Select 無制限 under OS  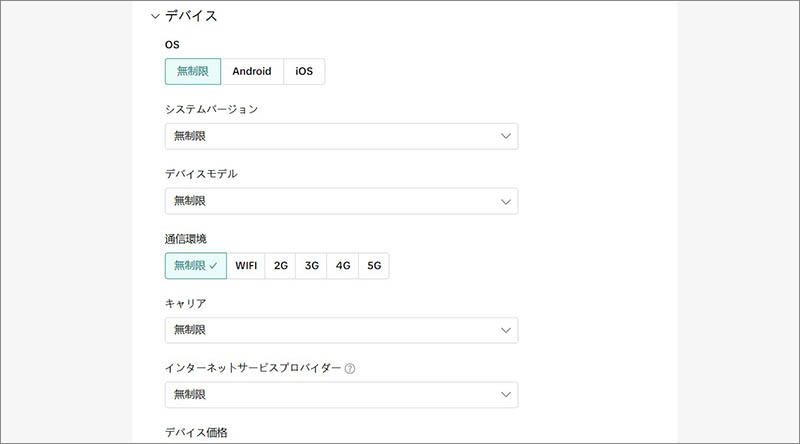[193, 72]
